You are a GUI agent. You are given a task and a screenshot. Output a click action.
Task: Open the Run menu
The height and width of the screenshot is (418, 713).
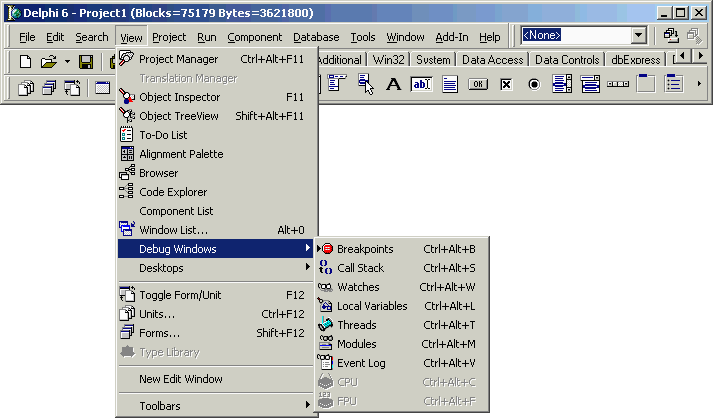click(x=207, y=37)
